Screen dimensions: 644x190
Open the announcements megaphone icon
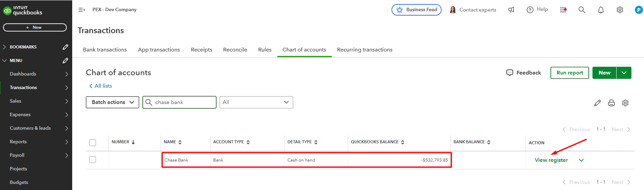(511, 10)
